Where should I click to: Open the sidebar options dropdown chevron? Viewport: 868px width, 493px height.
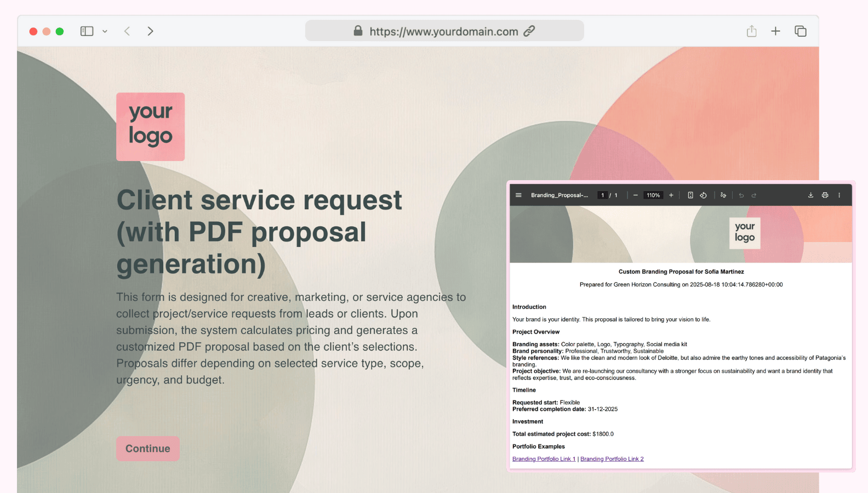click(105, 31)
